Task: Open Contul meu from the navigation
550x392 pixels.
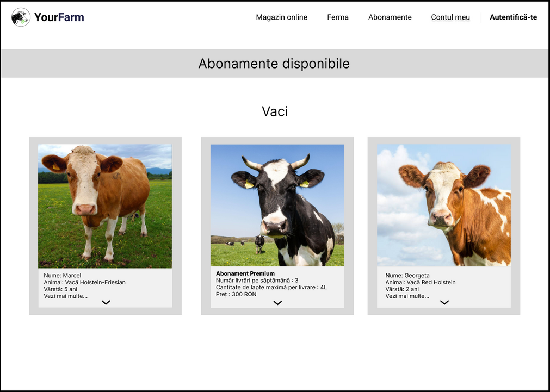Action: [450, 17]
